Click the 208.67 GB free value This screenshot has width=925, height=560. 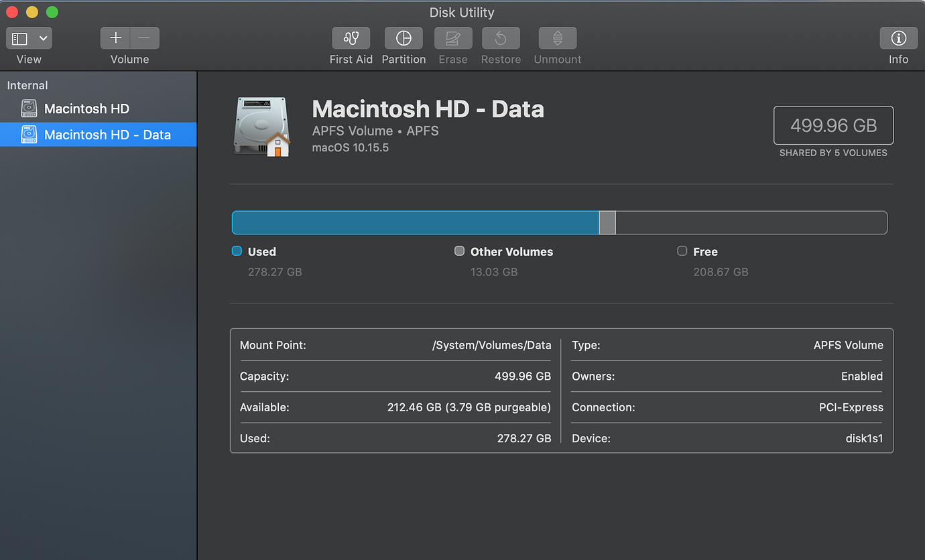pos(721,272)
